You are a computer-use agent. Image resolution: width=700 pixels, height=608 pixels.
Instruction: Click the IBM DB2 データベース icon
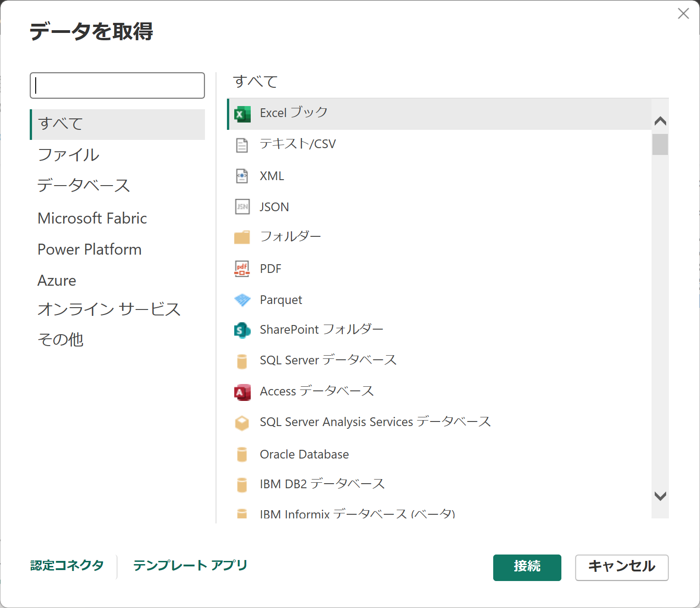pos(242,485)
